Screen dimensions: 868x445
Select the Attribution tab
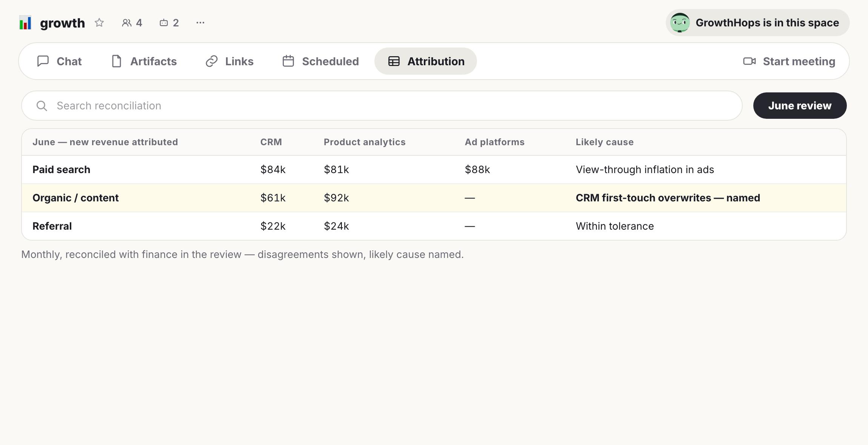(x=426, y=61)
